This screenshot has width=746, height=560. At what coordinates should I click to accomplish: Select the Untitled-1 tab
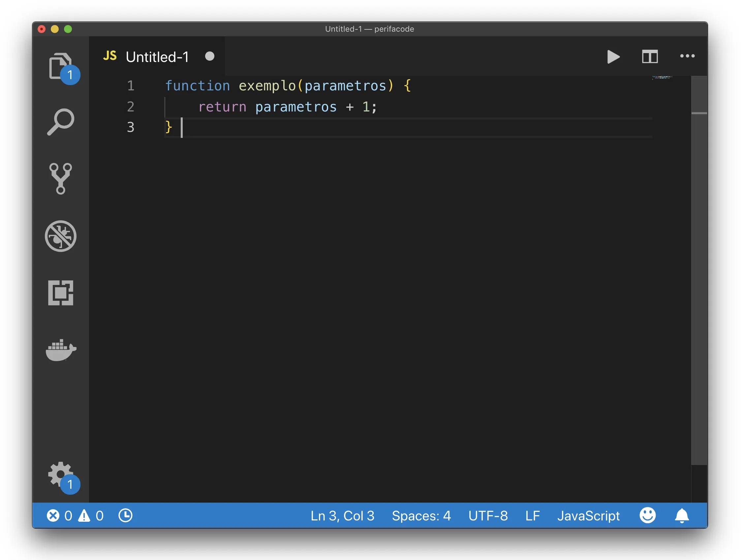pyautogui.click(x=157, y=56)
